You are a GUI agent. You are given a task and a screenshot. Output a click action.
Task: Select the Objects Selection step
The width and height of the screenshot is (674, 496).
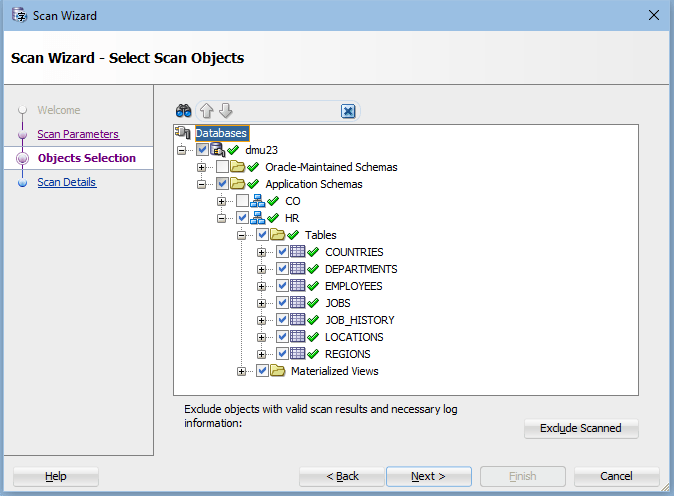click(x=86, y=158)
